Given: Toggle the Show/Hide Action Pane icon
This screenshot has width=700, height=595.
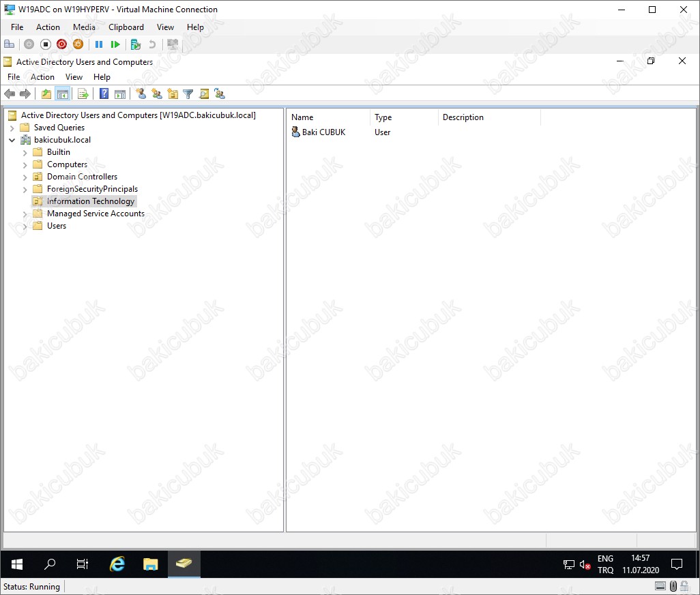Looking at the screenshot, I should [x=120, y=93].
